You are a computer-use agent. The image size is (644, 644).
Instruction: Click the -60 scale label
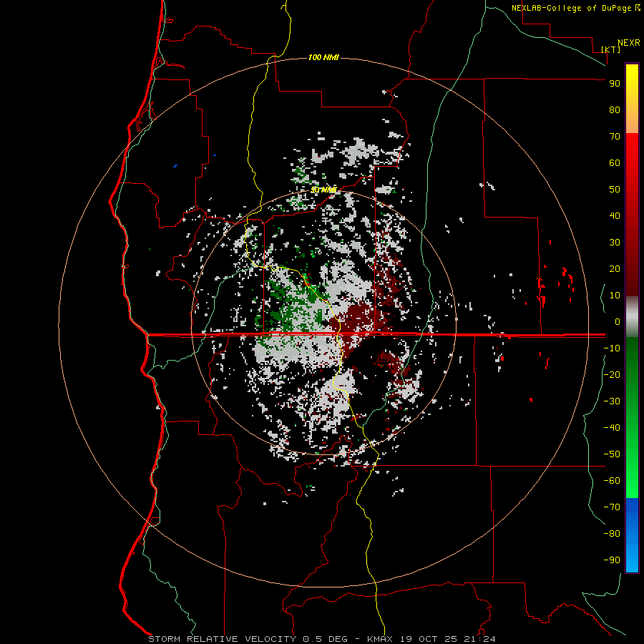click(612, 481)
